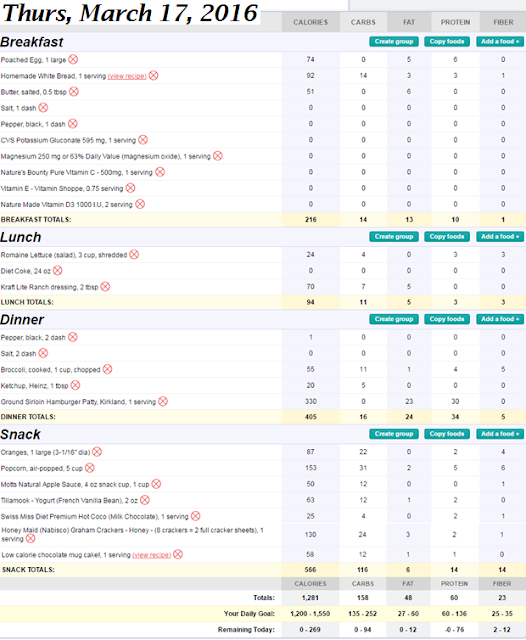The height and width of the screenshot is (640, 526).
Task: Delete Honey Maid Graham Crackers entry
Action: coord(31,539)
